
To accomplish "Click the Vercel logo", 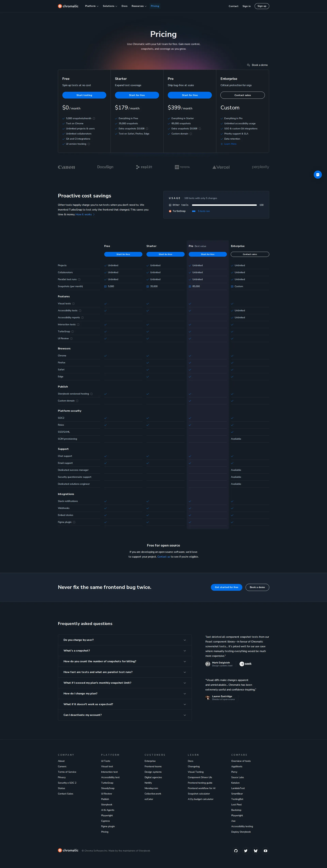I will coord(221,167).
